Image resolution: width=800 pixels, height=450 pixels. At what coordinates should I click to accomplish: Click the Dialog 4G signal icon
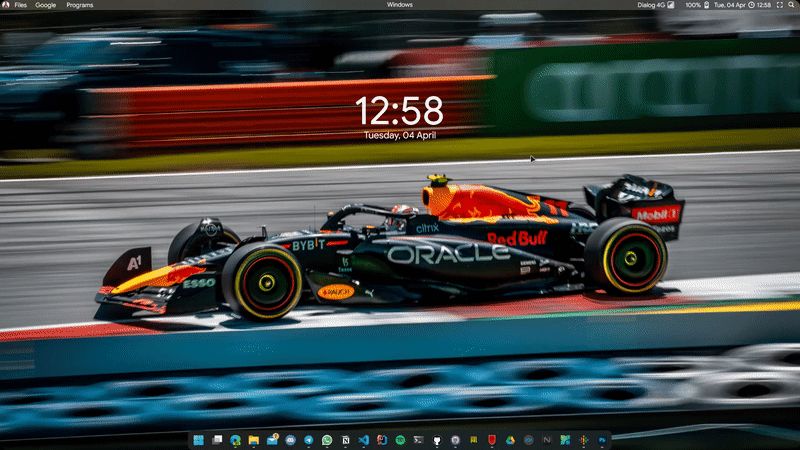[x=671, y=5]
